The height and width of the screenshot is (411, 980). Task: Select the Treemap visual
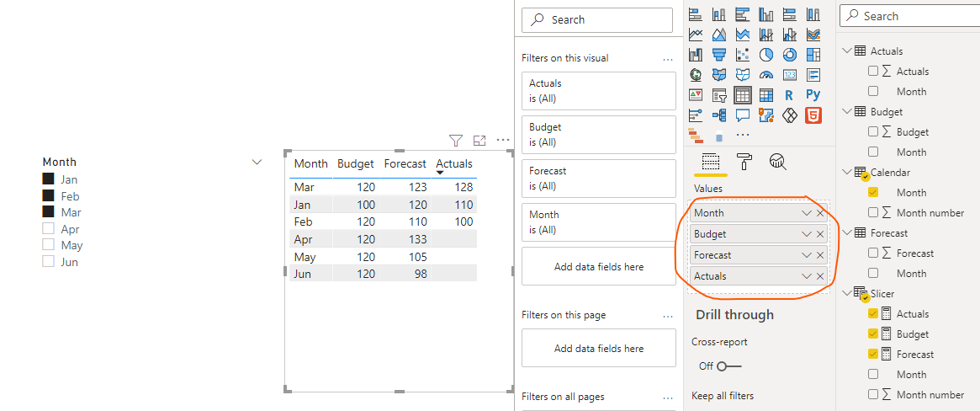click(x=813, y=55)
